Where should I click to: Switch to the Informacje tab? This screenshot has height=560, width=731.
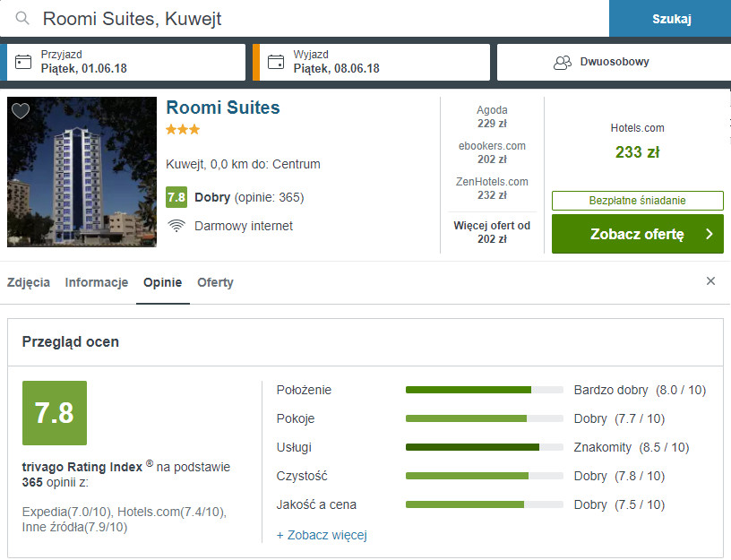[x=97, y=282]
